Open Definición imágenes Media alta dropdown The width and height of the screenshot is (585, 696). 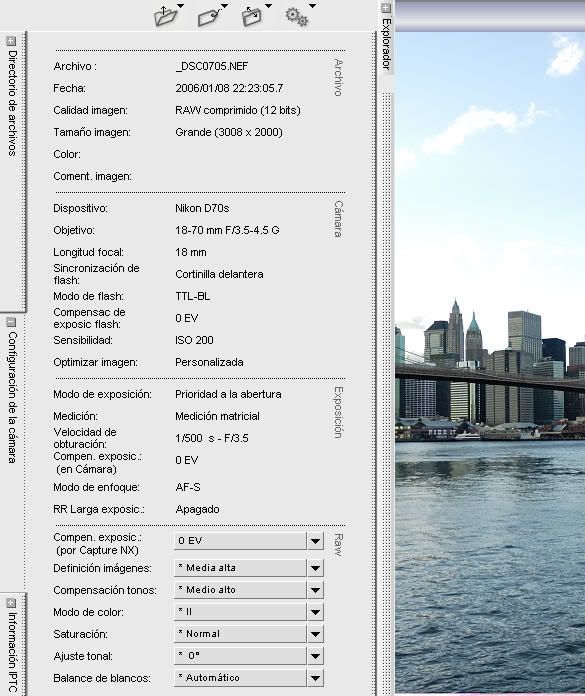[x=249, y=568]
